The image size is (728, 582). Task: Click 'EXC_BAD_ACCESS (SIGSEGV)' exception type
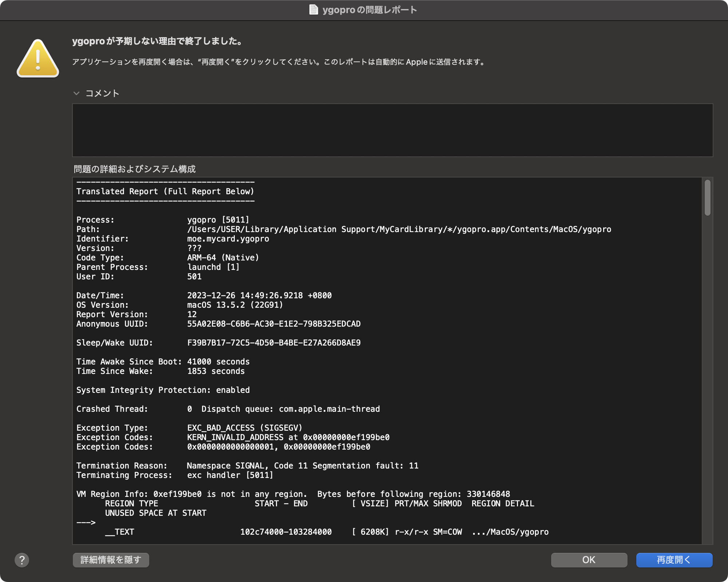tap(245, 428)
